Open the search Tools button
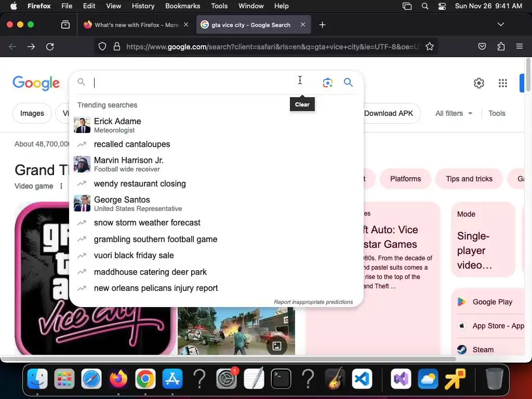Viewport: 532px width, 399px height. coord(497,113)
